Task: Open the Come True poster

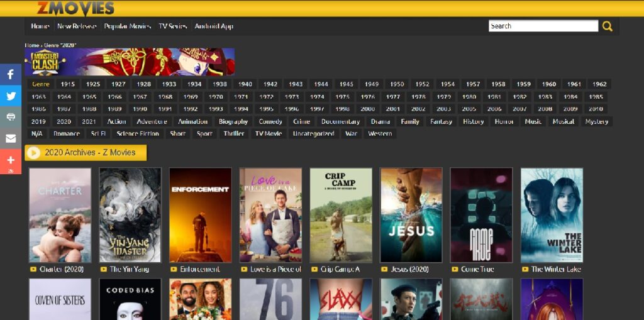Action: coord(481,215)
